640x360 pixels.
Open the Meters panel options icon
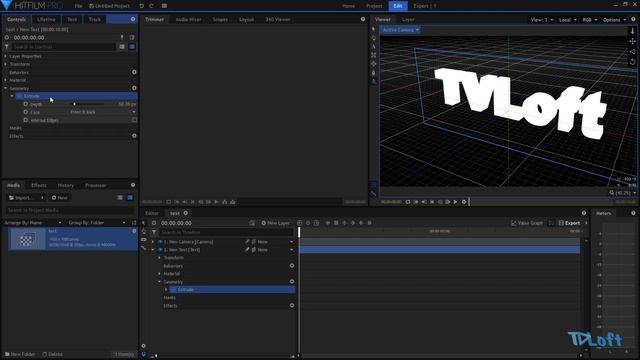pos(633,213)
